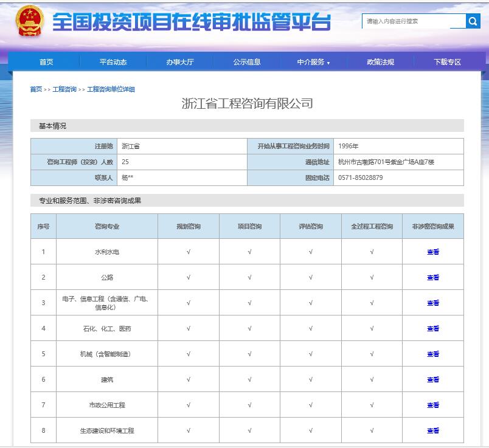Viewport: 489px width, 448px height.
Task: Click the 工程咨询 breadcrumb link
Action: tap(64, 89)
